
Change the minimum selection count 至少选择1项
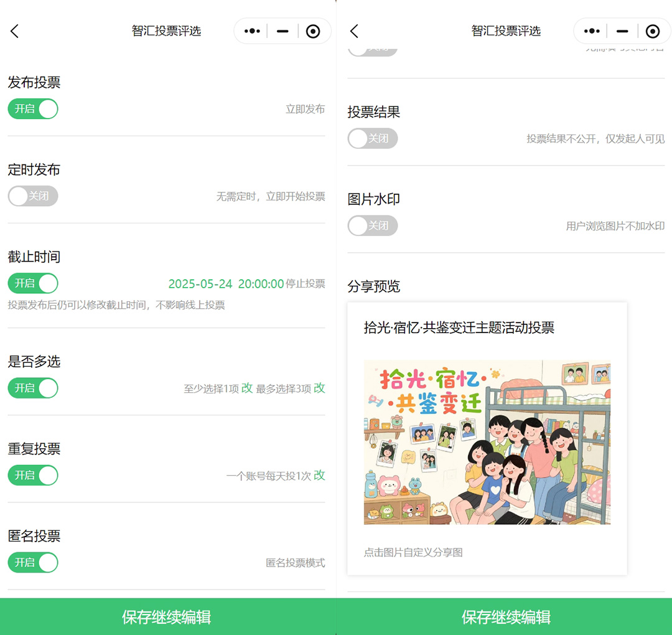pyautogui.click(x=247, y=388)
